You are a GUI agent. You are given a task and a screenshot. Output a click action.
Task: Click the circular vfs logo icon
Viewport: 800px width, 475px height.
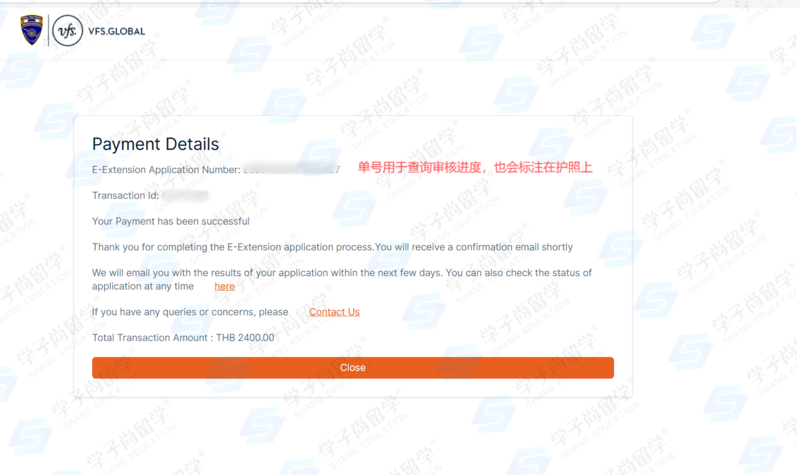tap(67, 31)
